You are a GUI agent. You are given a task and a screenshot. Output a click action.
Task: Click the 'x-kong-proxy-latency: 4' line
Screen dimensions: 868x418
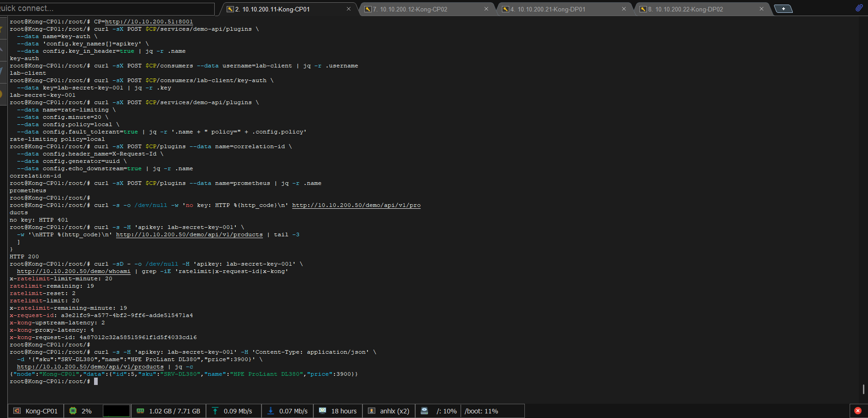pos(52,330)
